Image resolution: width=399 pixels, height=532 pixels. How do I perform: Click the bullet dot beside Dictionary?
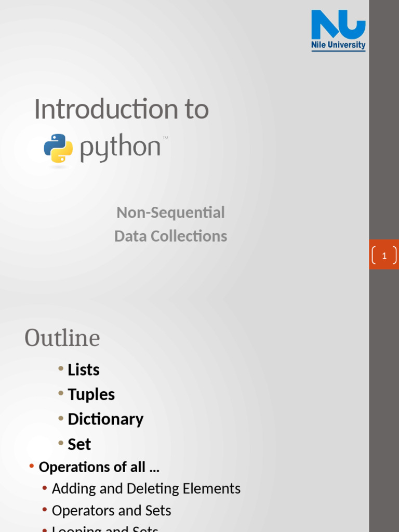pos(61,418)
